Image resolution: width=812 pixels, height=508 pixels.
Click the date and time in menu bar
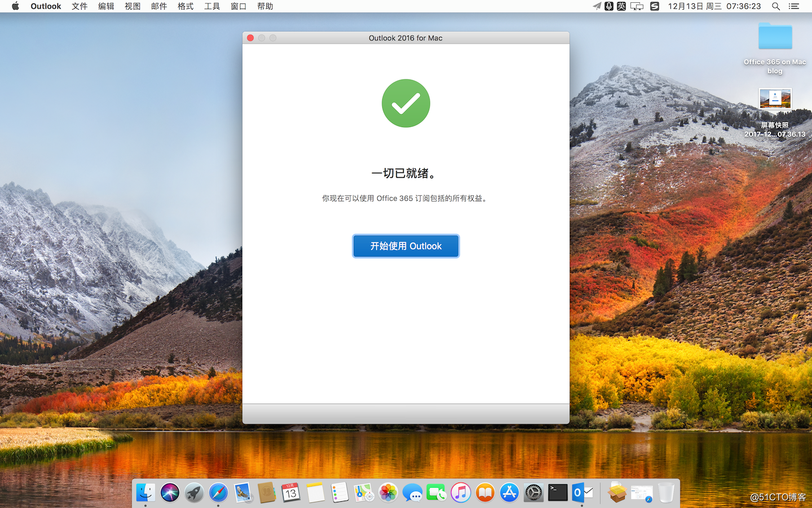(714, 6)
